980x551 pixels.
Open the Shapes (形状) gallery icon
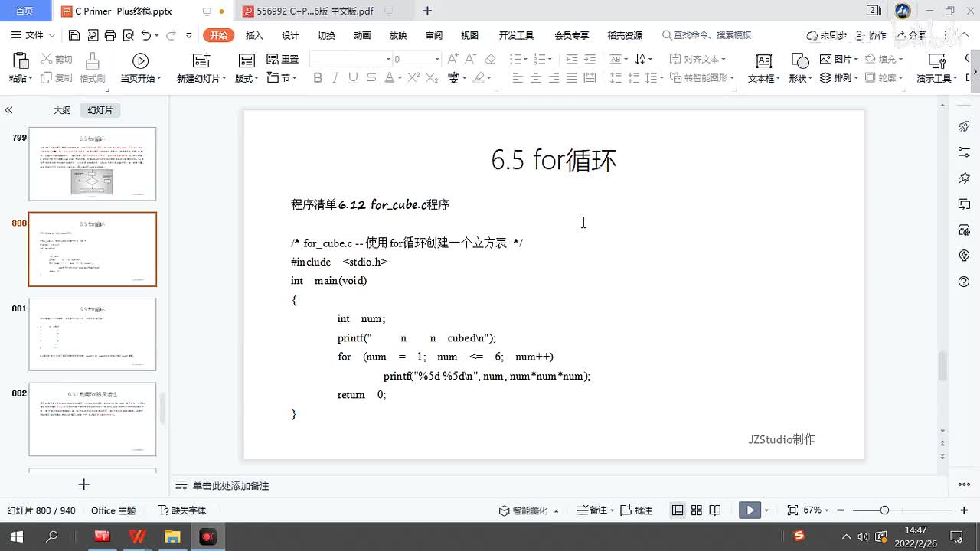click(799, 61)
